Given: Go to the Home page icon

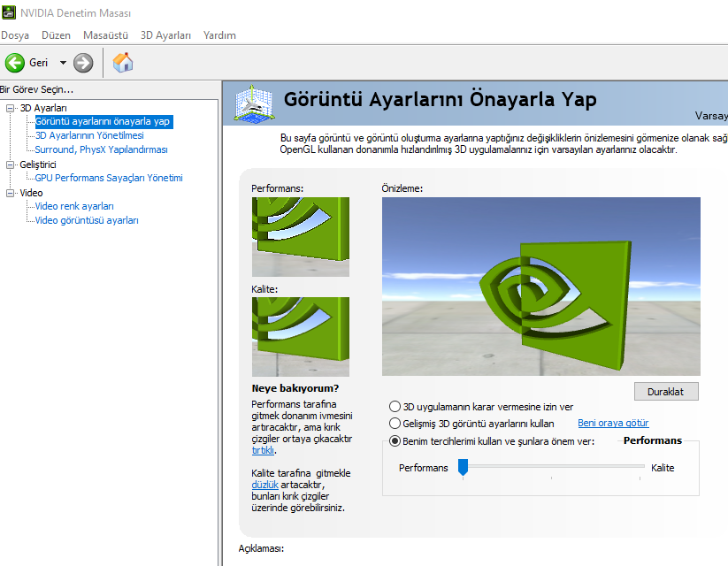Looking at the screenshot, I should pyautogui.click(x=123, y=62).
